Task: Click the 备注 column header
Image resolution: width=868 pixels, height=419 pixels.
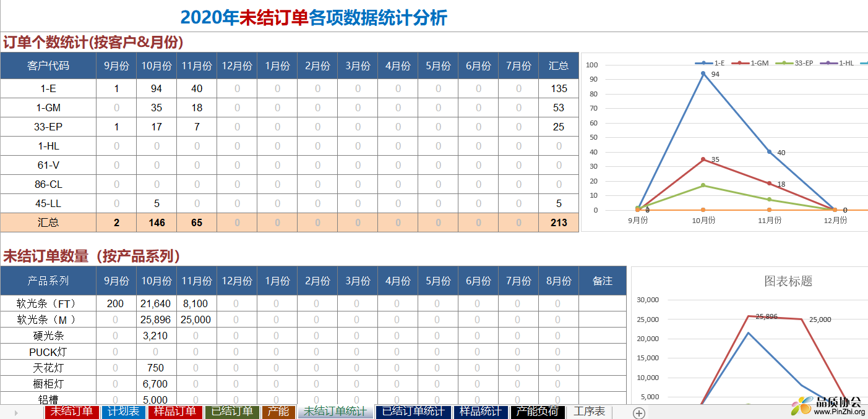Action: point(603,281)
